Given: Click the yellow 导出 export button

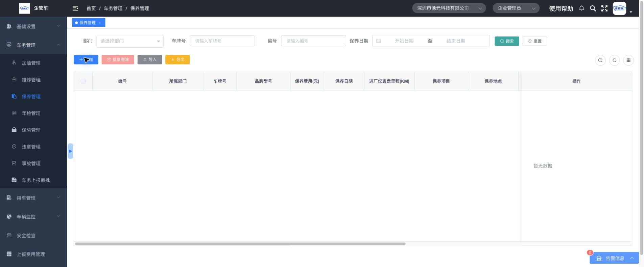Looking at the screenshot, I should pyautogui.click(x=177, y=60).
